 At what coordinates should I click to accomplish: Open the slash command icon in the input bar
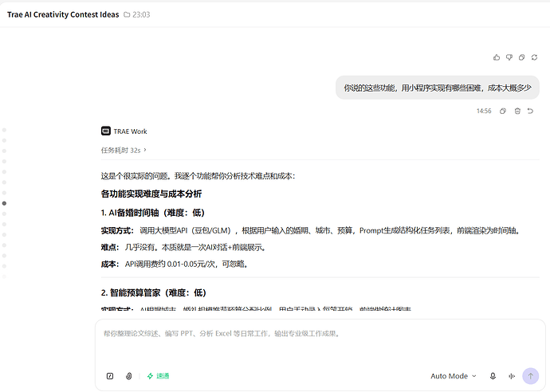click(x=110, y=376)
